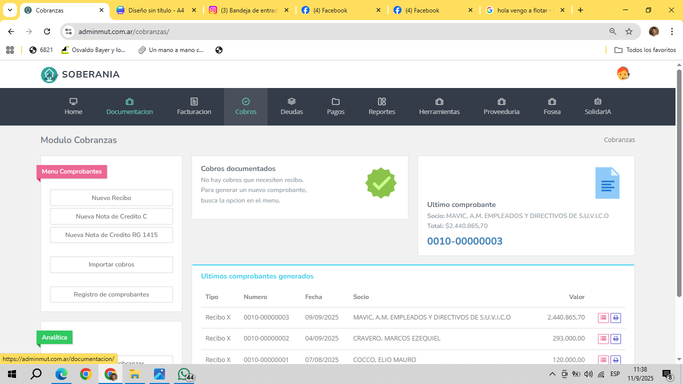Open the SolidarIA module
The width and height of the screenshot is (683, 384).
(598, 107)
